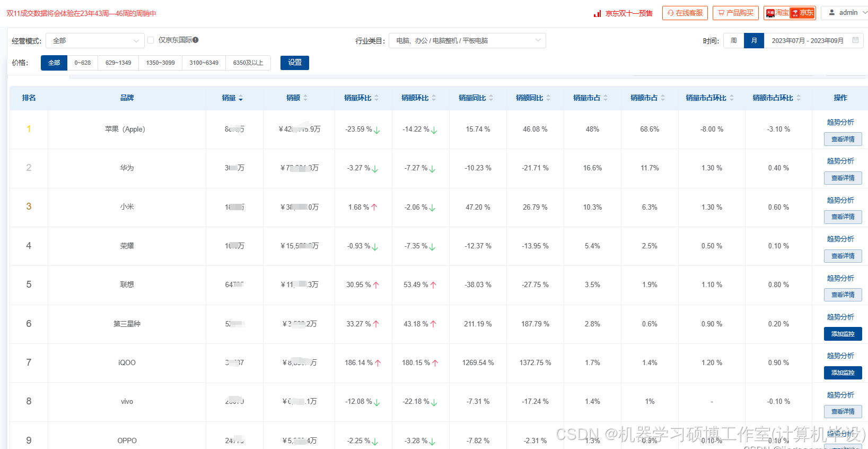The image size is (868, 449).
Task: Click 查看详情 for 荣耀
Action: click(x=843, y=256)
